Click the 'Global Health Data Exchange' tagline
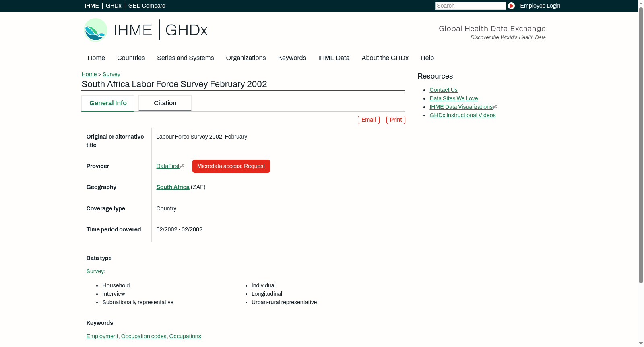Image resolution: width=644 pixels, height=347 pixels. 492,29
